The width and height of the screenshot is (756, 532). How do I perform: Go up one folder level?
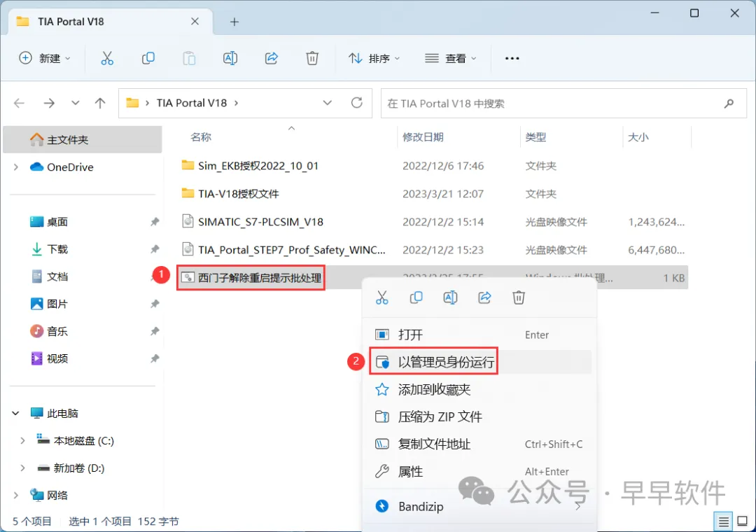(100, 103)
